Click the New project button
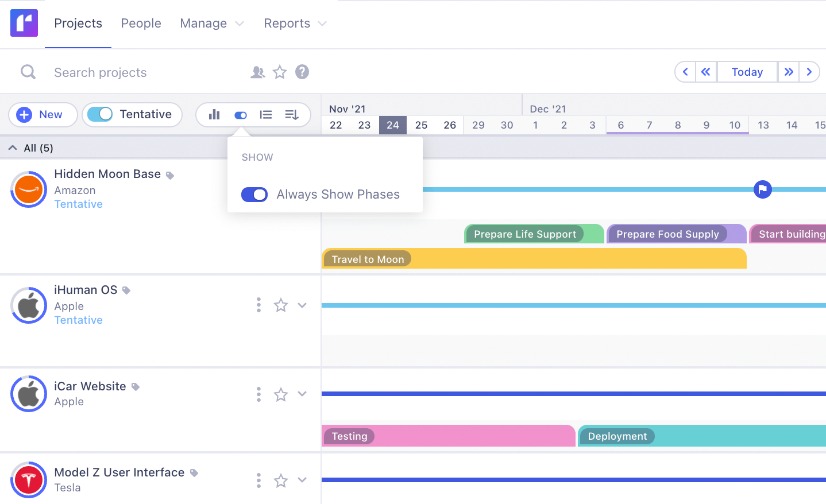826x504 pixels. click(x=43, y=115)
